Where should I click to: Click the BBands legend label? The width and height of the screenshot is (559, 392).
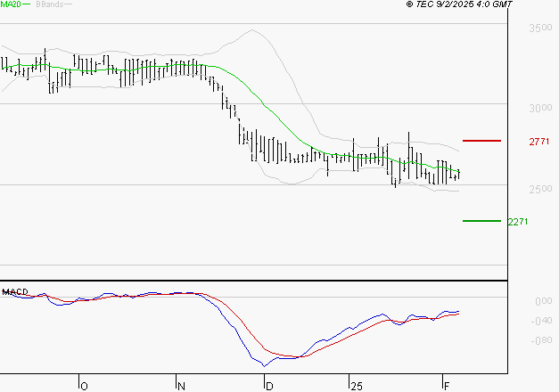coord(50,4)
